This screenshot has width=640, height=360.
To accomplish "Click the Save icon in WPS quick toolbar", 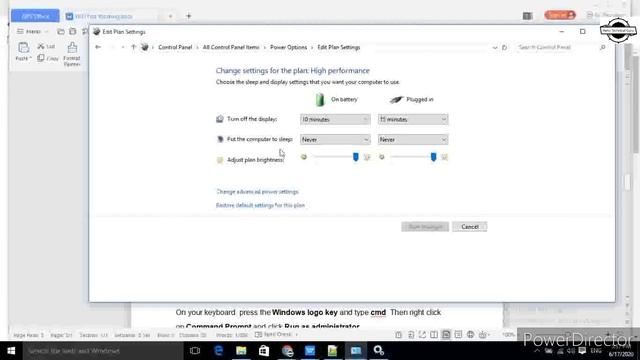I will click(x=73, y=31).
